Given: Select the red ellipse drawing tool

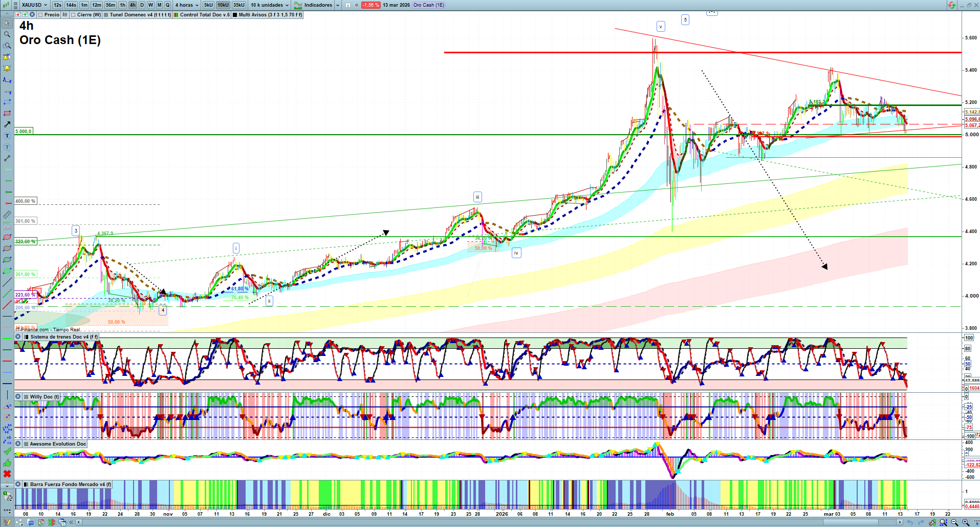Looking at the screenshot, I should pos(7,237).
